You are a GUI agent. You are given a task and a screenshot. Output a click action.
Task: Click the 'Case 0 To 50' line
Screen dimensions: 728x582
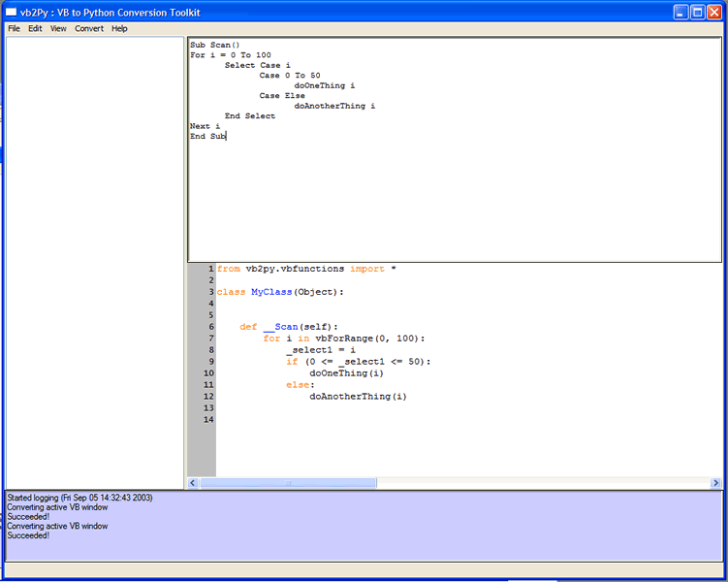(290, 76)
